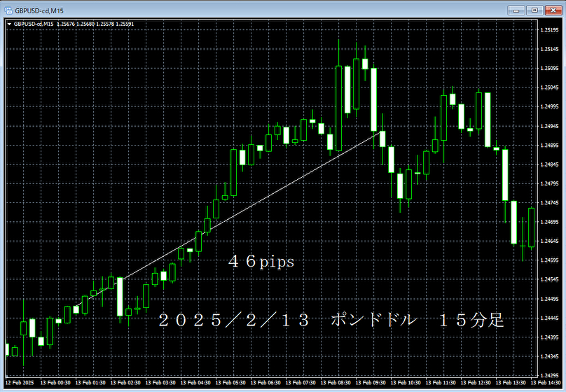Click the 1.25195 price label on the price scale

pos(549,30)
